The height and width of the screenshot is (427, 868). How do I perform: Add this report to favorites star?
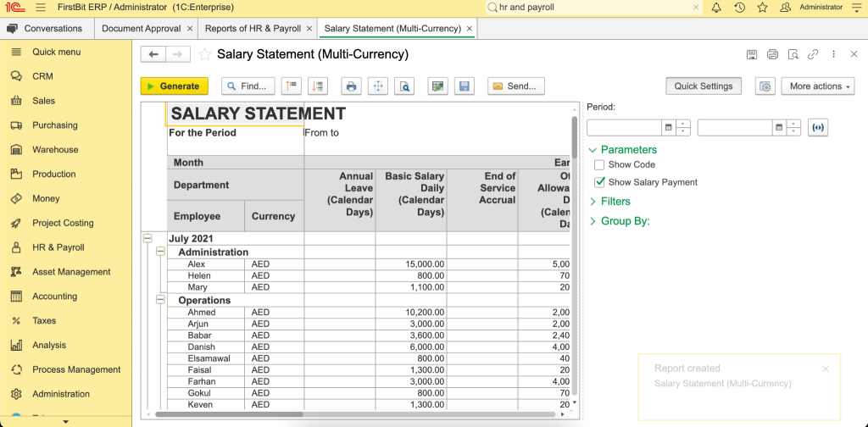pos(205,54)
